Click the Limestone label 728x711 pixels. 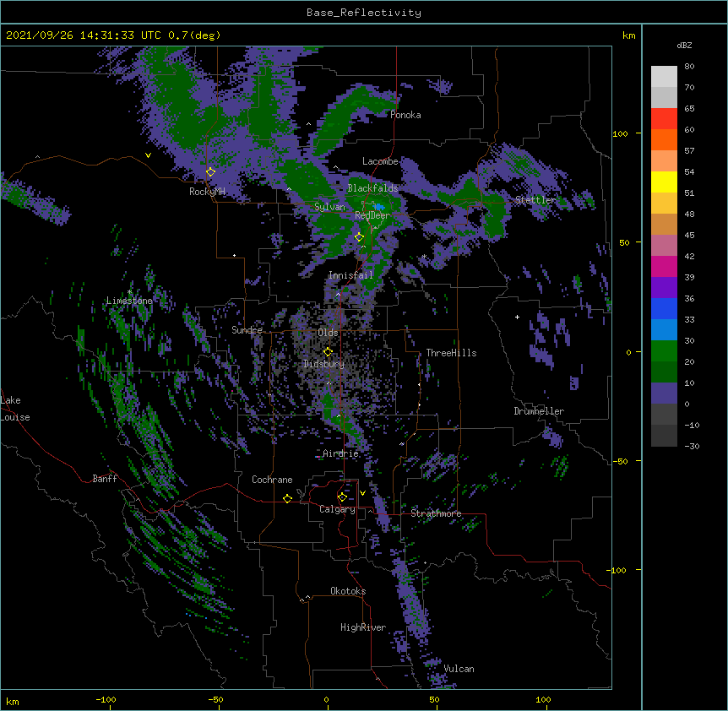pos(129,301)
